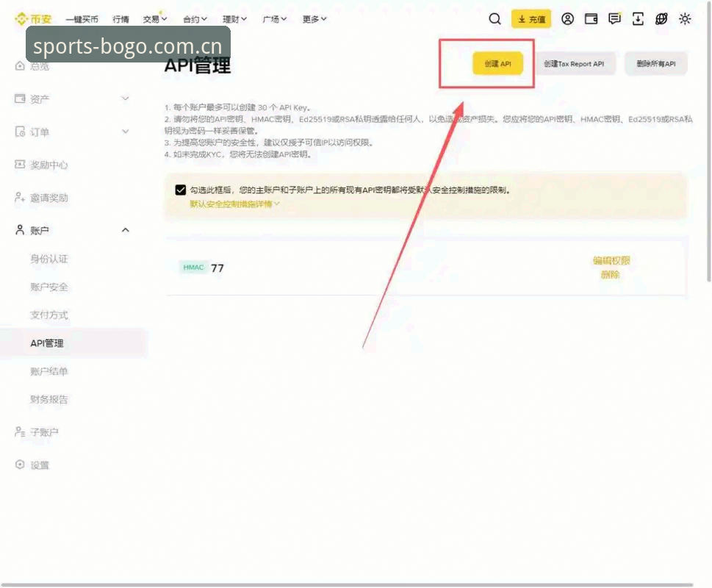The width and height of the screenshot is (712, 588).
Task: Click the app download icon
Action: (x=638, y=18)
